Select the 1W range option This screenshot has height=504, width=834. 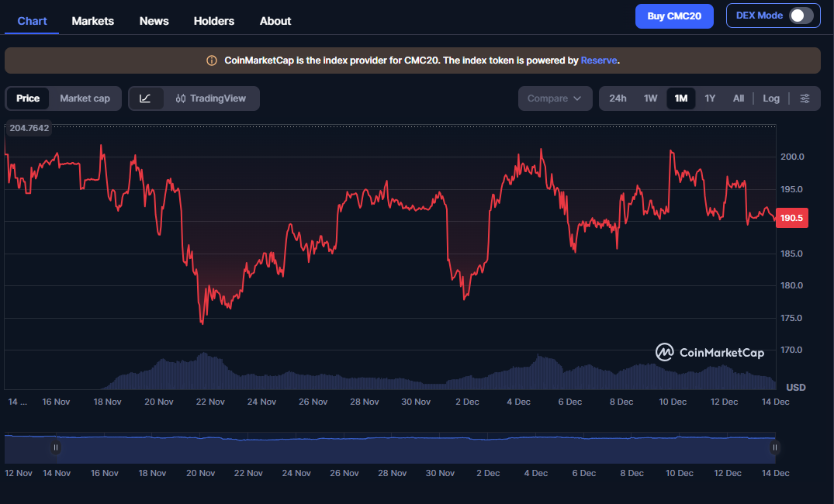(x=650, y=98)
